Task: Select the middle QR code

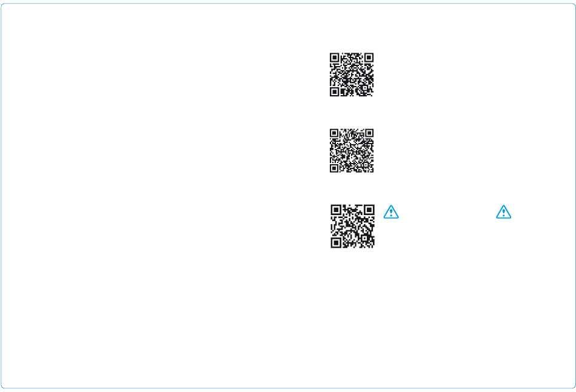Action: pyautogui.click(x=352, y=150)
